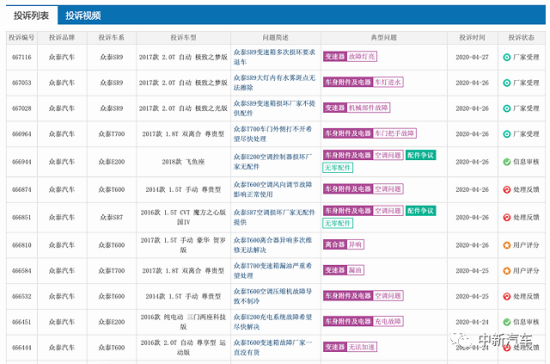Switch to the 投诉视频 tab
The width and height of the screenshot is (550, 364).
tap(83, 15)
